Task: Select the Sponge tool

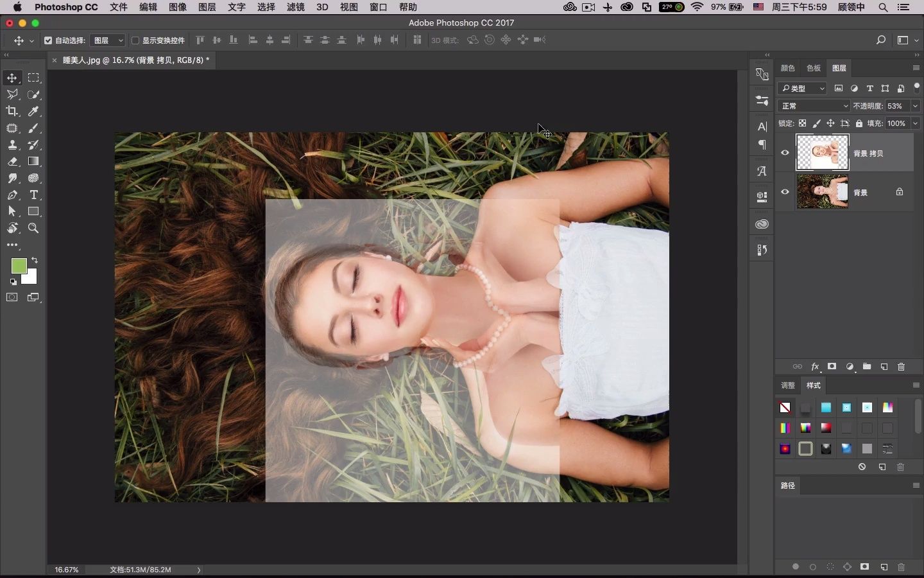Action: (x=33, y=178)
